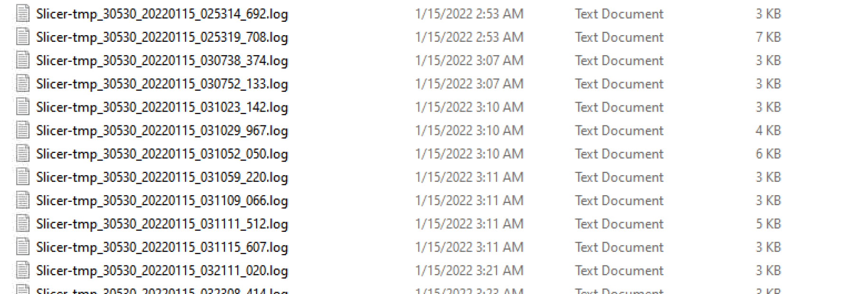Image resolution: width=868 pixels, height=294 pixels.
Task: Click file name Slicer-tmp_30530_20220115_031115_607.log
Action: coord(162,247)
